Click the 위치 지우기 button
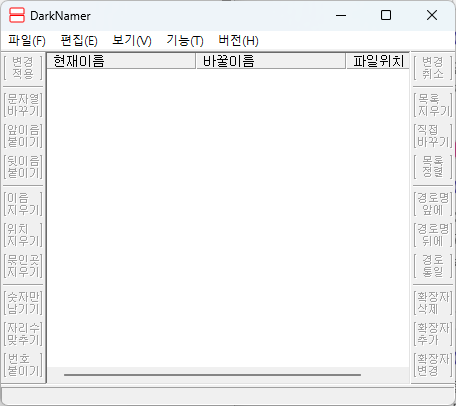 [23, 235]
